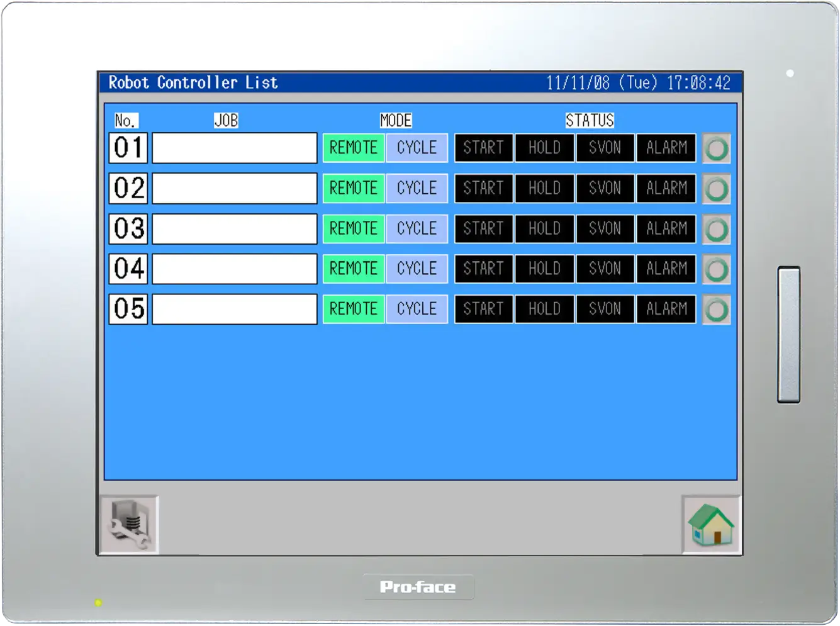Select controller number 05
Screen dimensions: 840x626
coord(128,309)
